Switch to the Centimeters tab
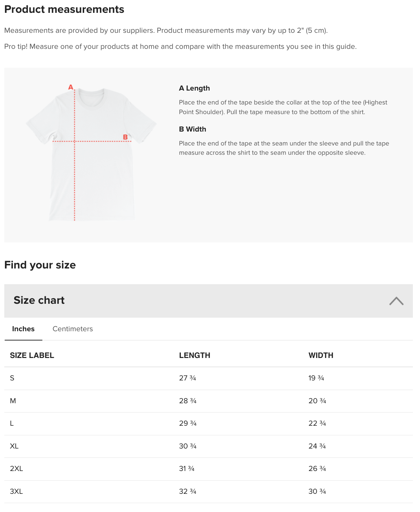This screenshot has height=512, width=420. [x=73, y=329]
